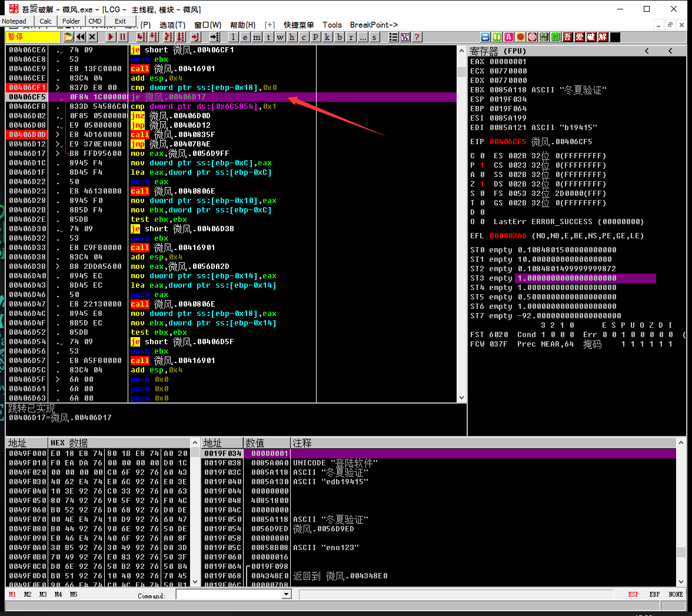Screen dimensions: 692x616
Task: Click the Restart program rewind icon
Action: pos(80,37)
